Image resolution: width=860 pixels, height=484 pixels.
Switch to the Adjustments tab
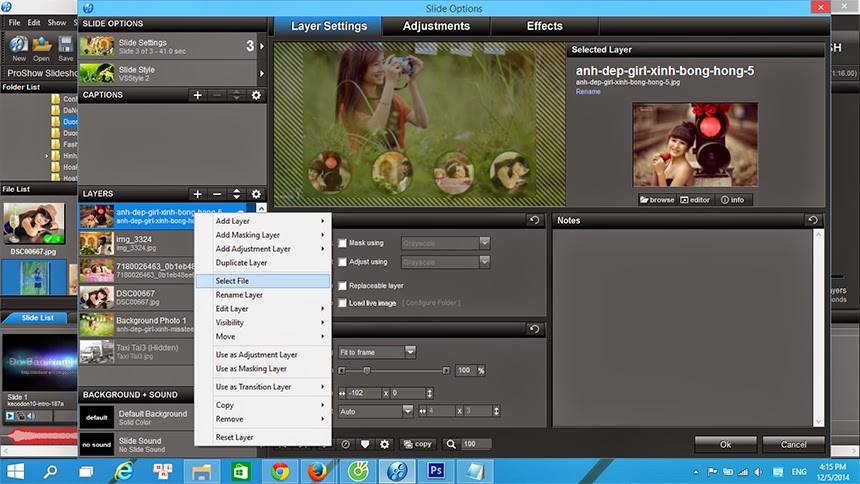click(x=436, y=26)
